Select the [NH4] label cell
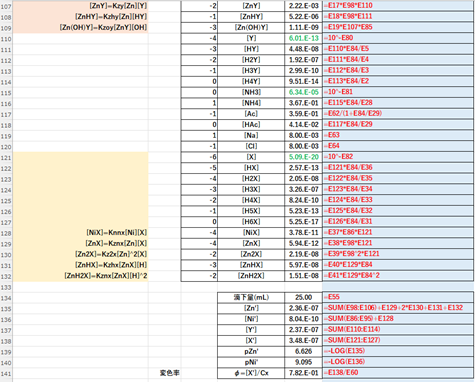475x382 pixels. [251, 103]
